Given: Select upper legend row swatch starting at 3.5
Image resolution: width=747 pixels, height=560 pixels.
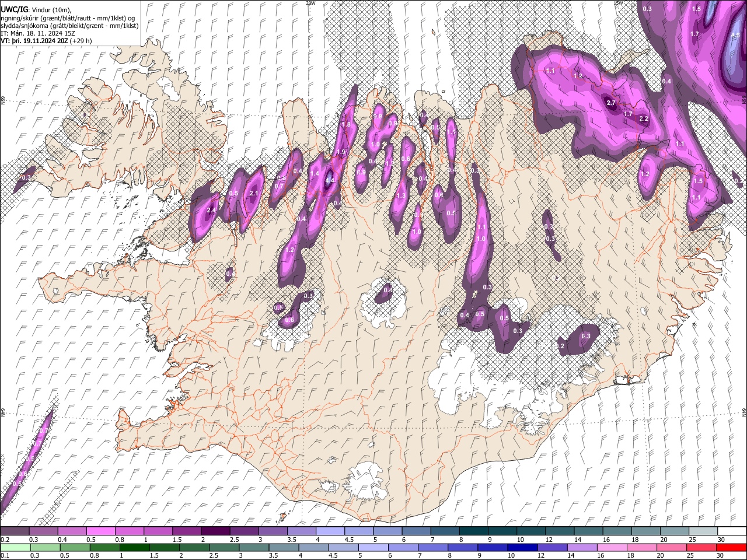Looking at the screenshot, I should click(301, 531).
